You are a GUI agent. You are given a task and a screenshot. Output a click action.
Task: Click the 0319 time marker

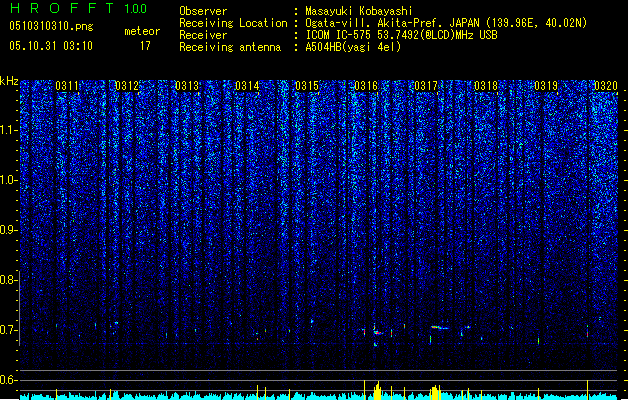point(546,86)
